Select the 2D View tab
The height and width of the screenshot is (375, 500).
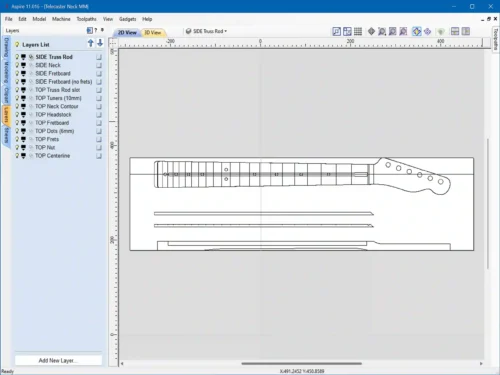(x=127, y=32)
